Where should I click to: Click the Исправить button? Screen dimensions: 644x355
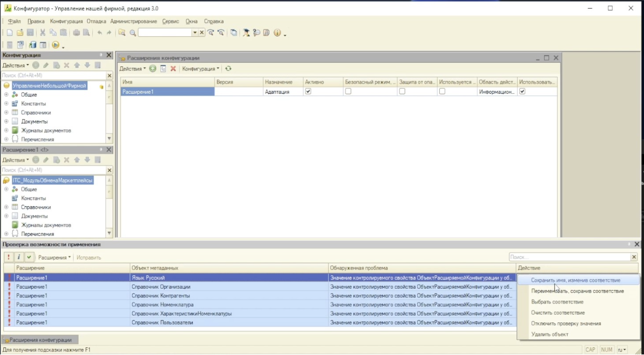pyautogui.click(x=89, y=257)
